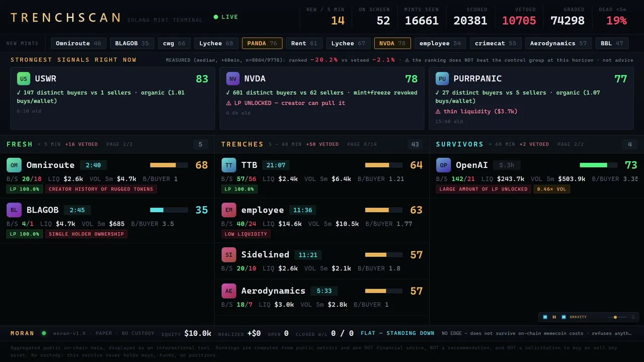Click the Single Holder Ownership tag
This screenshot has height=362, width=644.
86,234
